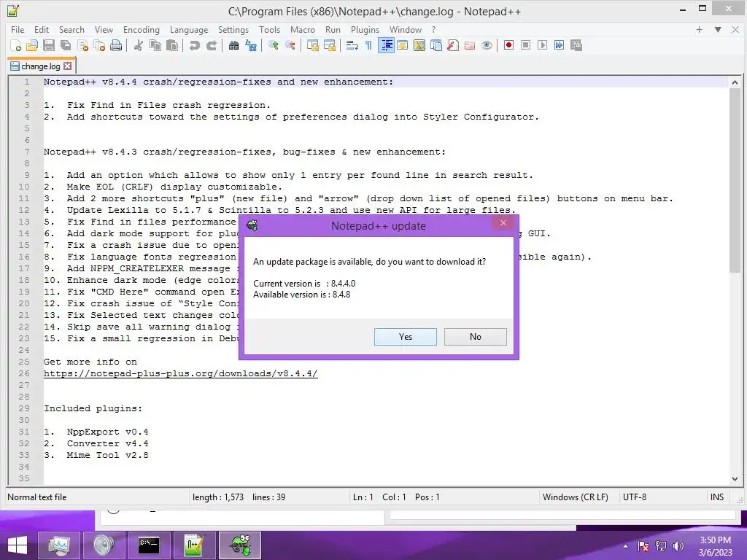This screenshot has height=560, width=747.
Task: Run macro multiple times icon
Action: [x=560, y=45]
